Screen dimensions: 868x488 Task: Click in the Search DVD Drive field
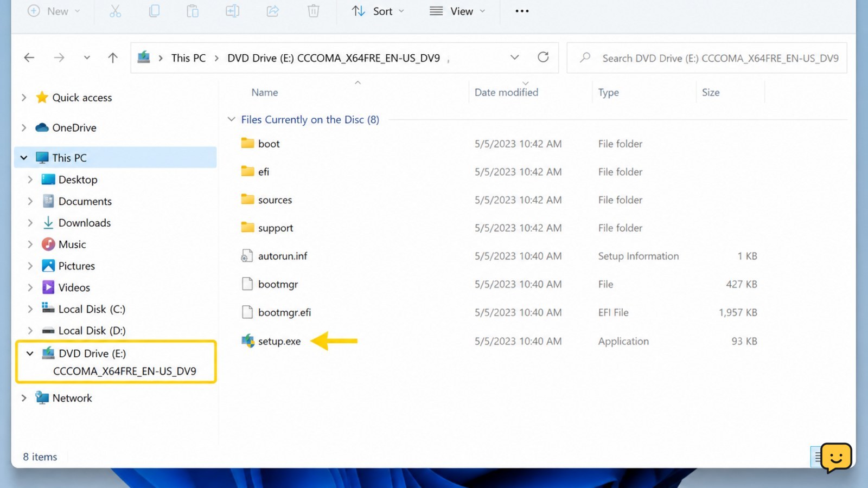point(707,57)
